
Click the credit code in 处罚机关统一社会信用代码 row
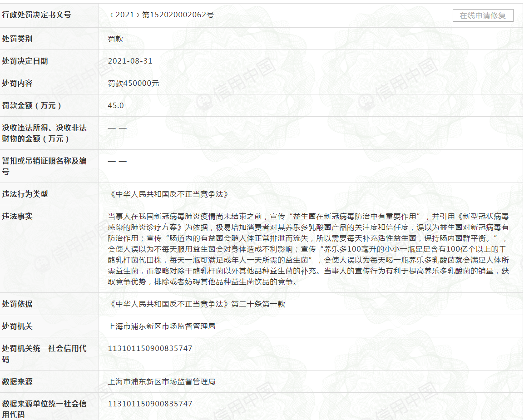[x=150, y=349]
